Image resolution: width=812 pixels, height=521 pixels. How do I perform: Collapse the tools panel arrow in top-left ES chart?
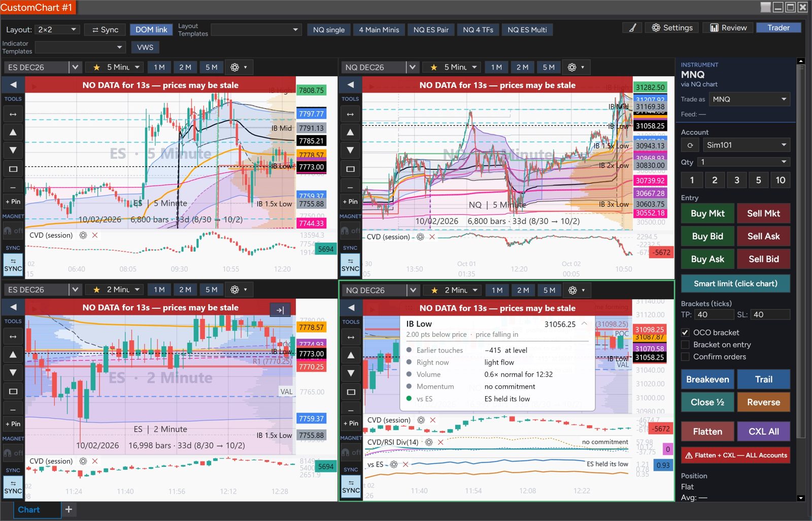coord(13,85)
